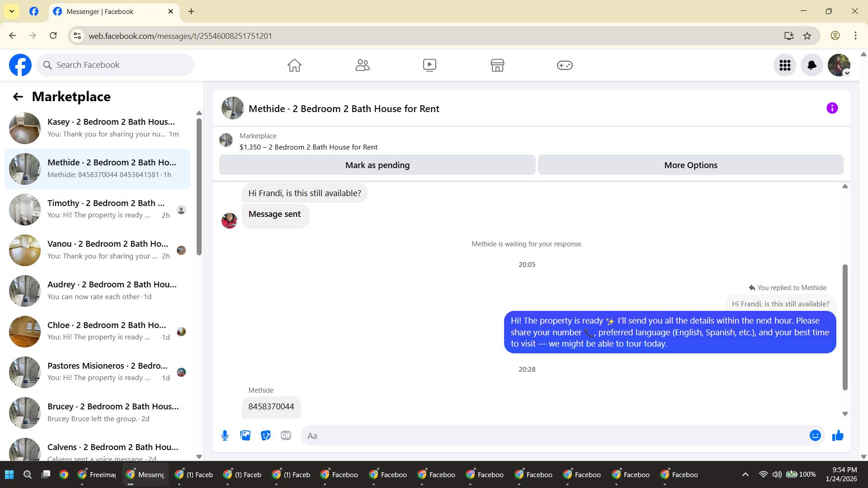Attach a photo using the image icon

(x=245, y=436)
